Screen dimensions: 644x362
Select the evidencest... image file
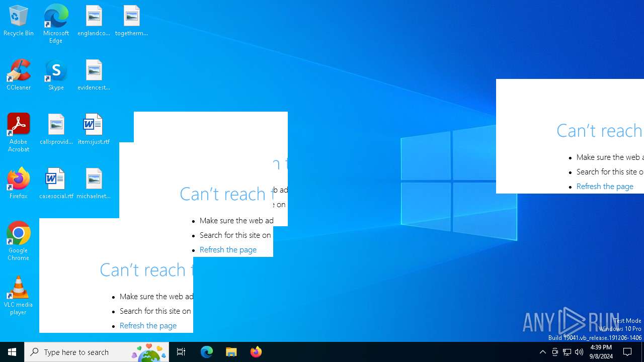click(x=94, y=75)
